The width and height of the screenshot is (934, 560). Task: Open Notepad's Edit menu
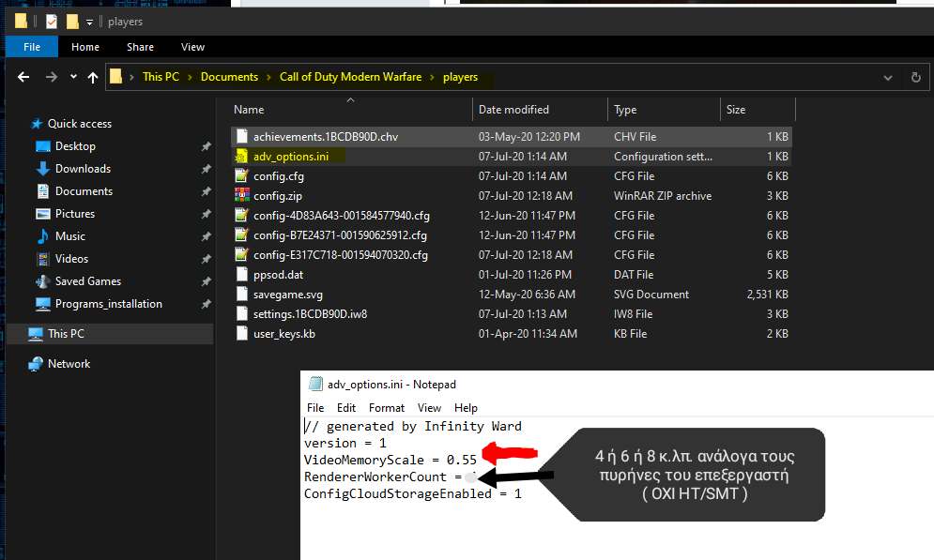[346, 408]
